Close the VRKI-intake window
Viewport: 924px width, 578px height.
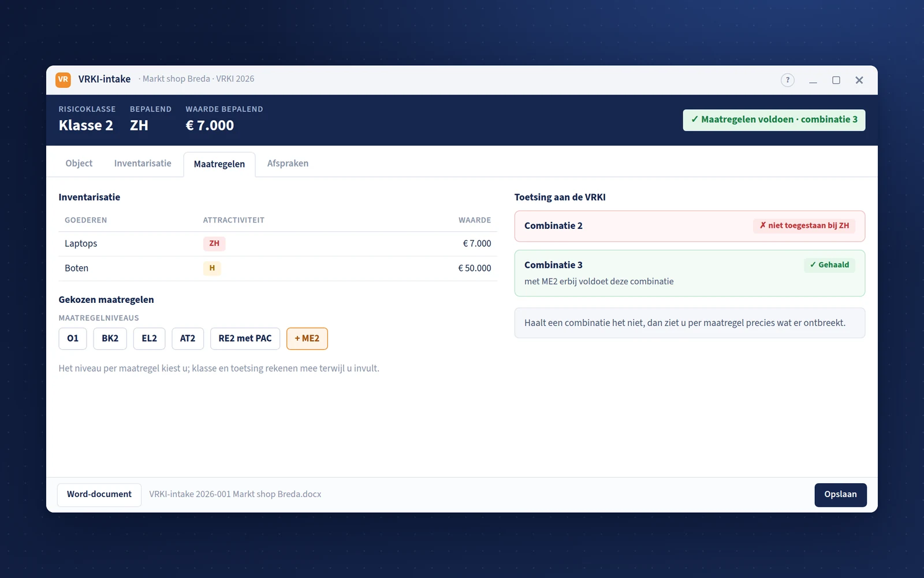click(x=859, y=80)
